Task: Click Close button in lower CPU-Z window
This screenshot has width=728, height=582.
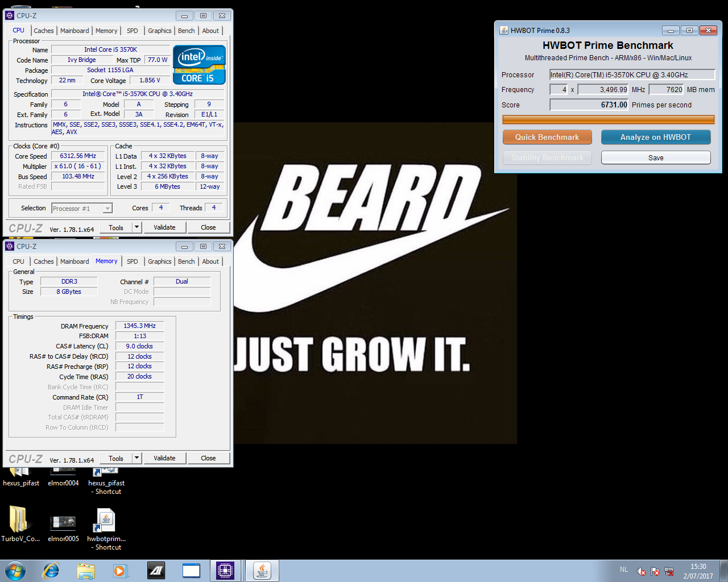Action: point(208,458)
